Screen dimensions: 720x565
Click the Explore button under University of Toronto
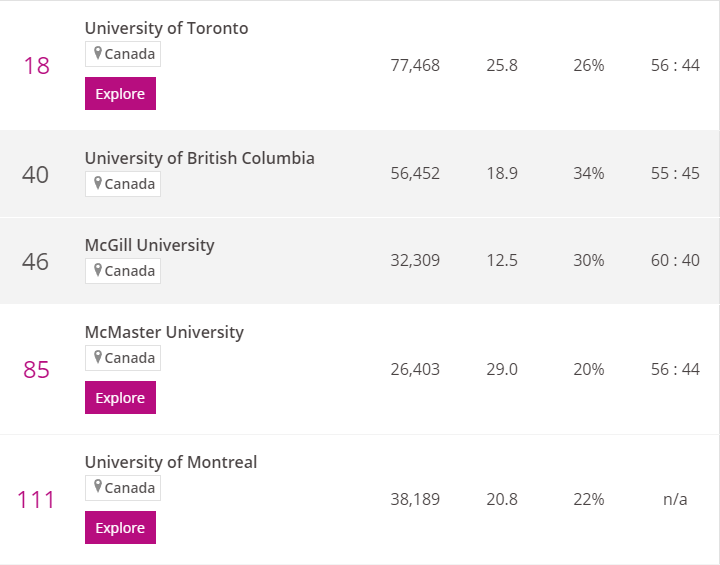[x=120, y=94]
